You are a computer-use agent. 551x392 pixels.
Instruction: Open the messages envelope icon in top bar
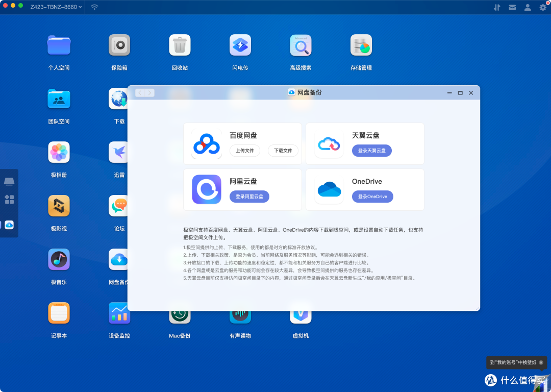pos(512,7)
